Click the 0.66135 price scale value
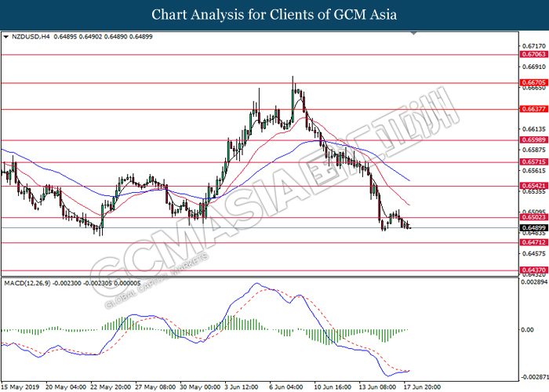Image resolution: width=549 pixels, height=392 pixels. 533,129
